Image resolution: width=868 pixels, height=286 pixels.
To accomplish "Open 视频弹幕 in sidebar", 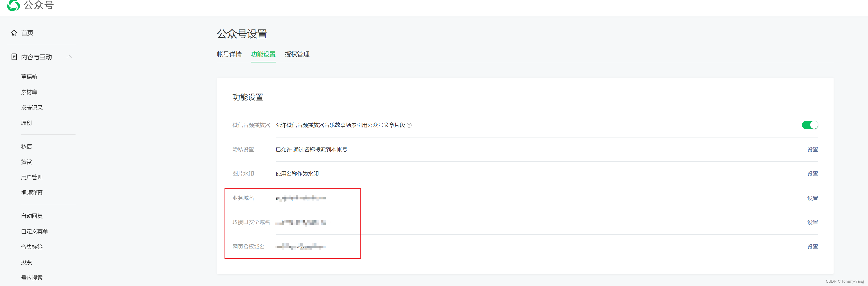I will [x=32, y=193].
